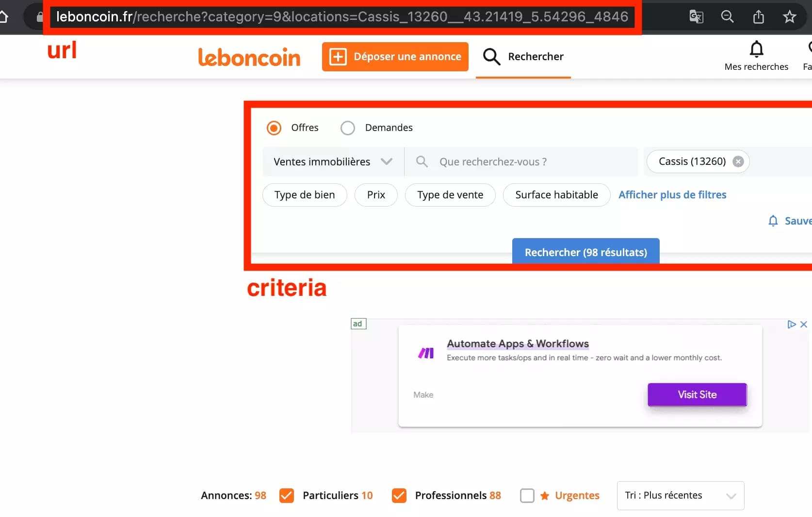The image size is (812, 517).
Task: Open the Surface habitable filter
Action: (556, 195)
